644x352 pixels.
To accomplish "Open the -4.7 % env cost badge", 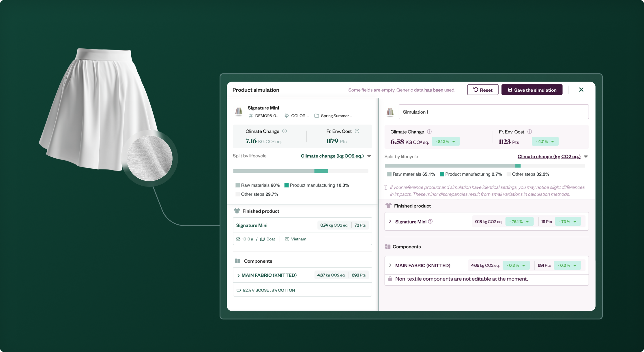I will tap(545, 142).
